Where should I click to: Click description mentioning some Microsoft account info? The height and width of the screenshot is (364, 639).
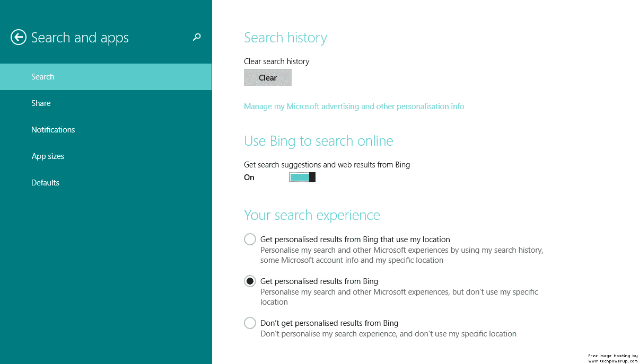[x=401, y=255]
